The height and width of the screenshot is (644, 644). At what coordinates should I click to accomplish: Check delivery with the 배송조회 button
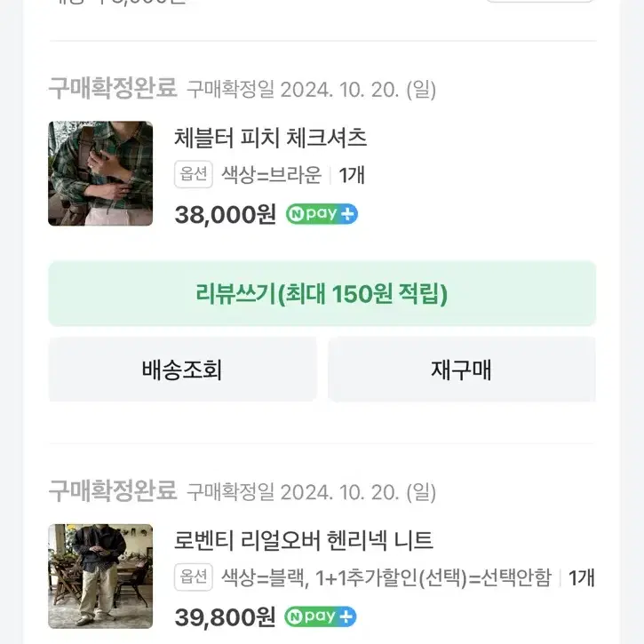click(182, 370)
